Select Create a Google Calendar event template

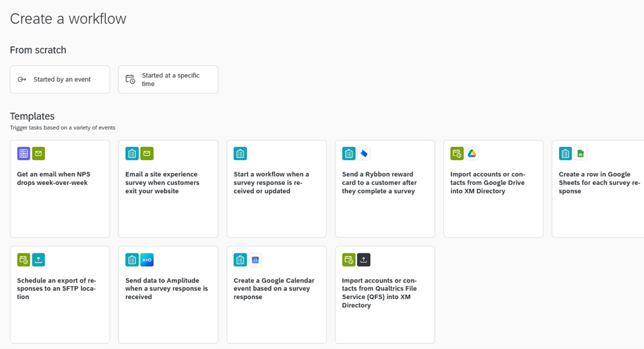pyautogui.click(x=277, y=295)
